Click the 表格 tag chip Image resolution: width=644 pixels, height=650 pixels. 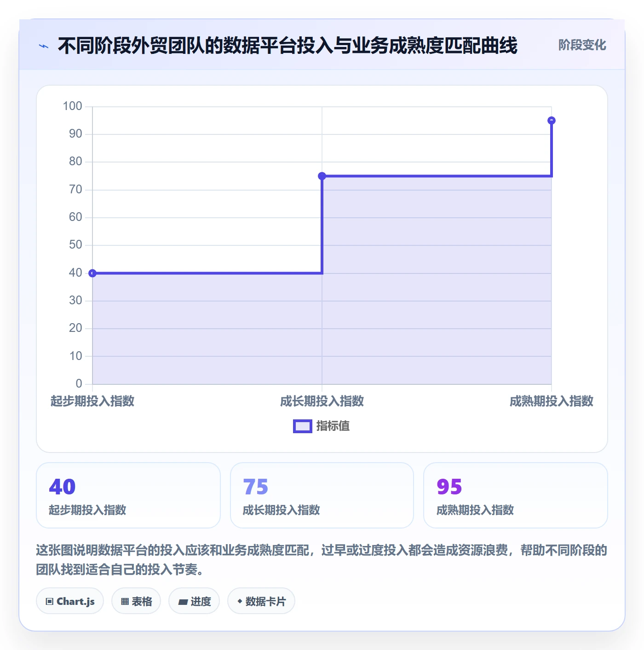pyautogui.click(x=136, y=601)
